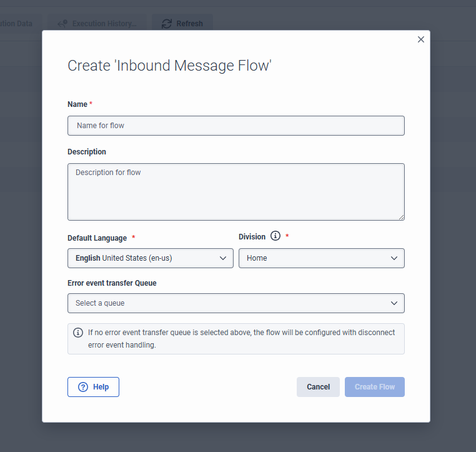The image size is (476, 452).
Task: Open the Error event transfer Queue dropdown
Action: coord(236,303)
